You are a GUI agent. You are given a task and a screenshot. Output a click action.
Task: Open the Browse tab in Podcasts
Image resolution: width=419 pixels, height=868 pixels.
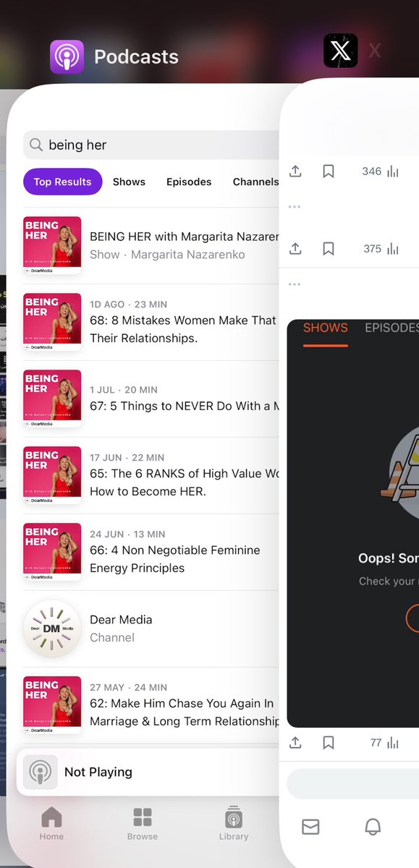[x=143, y=824]
